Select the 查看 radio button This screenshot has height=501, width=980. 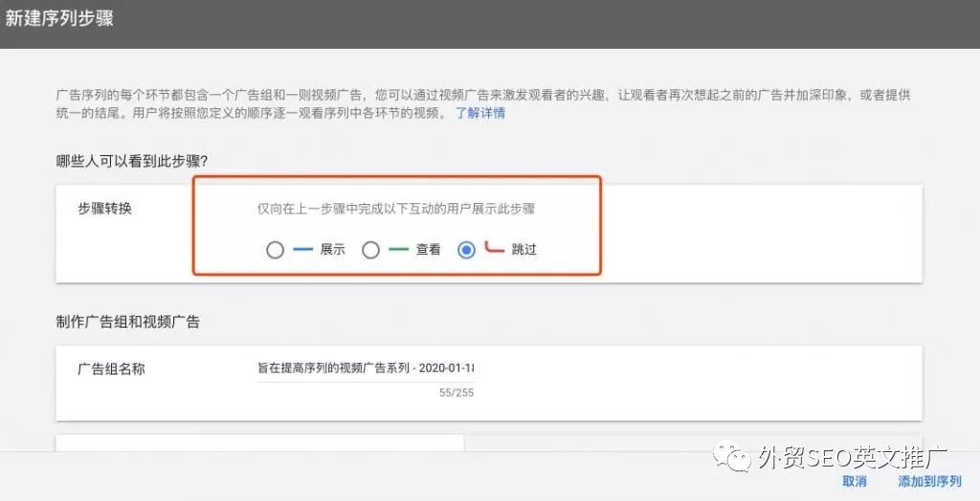coord(371,250)
